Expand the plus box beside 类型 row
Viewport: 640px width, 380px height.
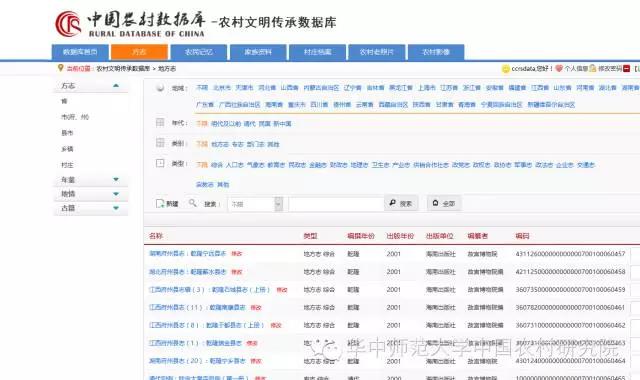click(160, 163)
